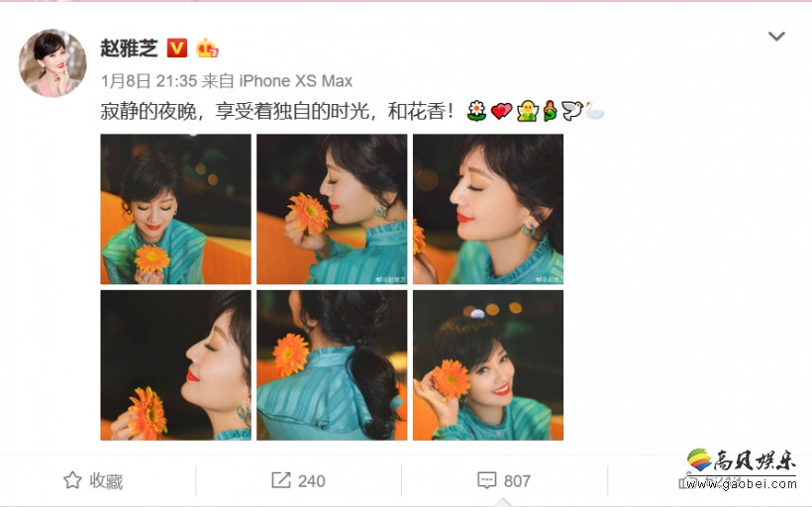Image resolution: width=812 pixels, height=507 pixels.
Task: Click the dove emoji in the post
Action: pos(571,111)
